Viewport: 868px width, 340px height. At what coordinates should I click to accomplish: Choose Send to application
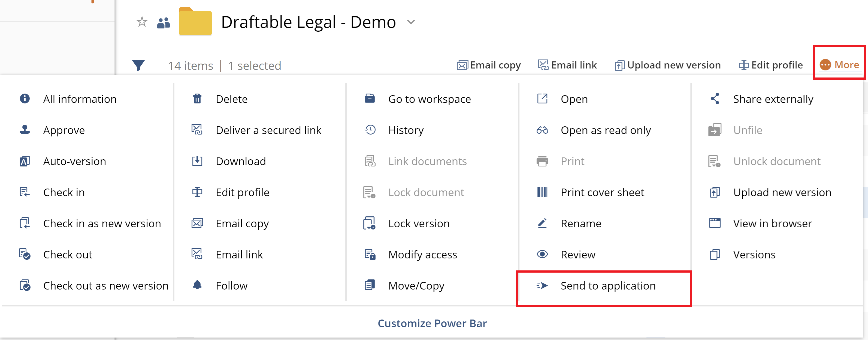point(607,286)
